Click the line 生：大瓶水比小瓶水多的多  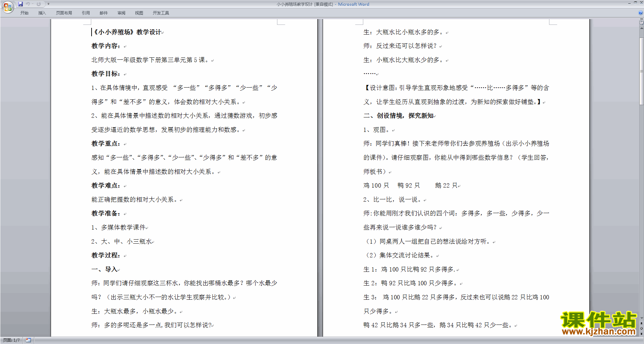point(404,32)
